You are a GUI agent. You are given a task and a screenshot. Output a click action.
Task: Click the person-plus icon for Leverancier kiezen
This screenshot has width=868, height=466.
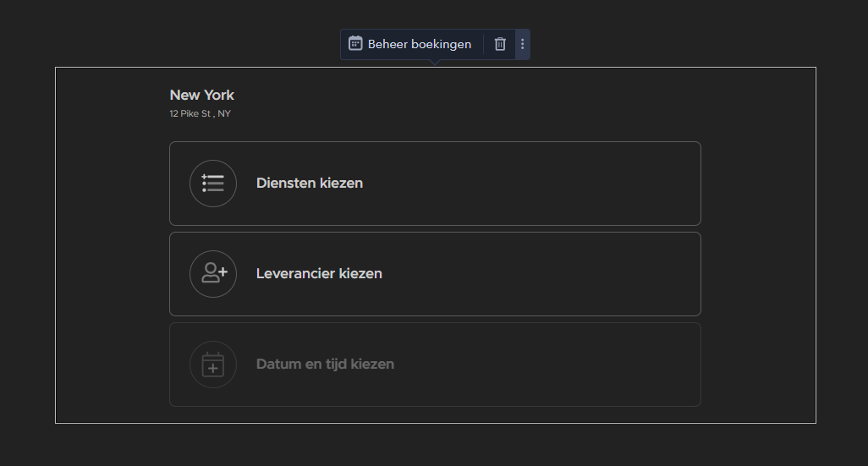pos(214,273)
